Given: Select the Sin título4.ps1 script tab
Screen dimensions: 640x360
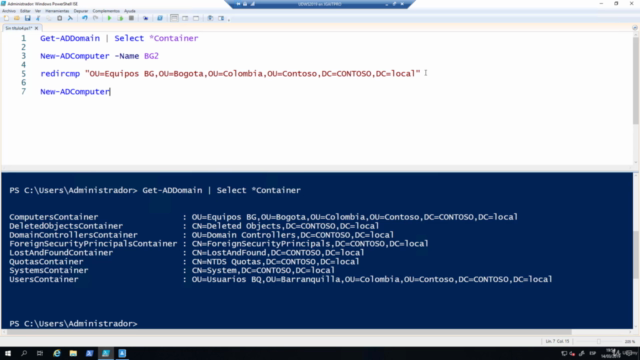Looking at the screenshot, I should 18,28.
